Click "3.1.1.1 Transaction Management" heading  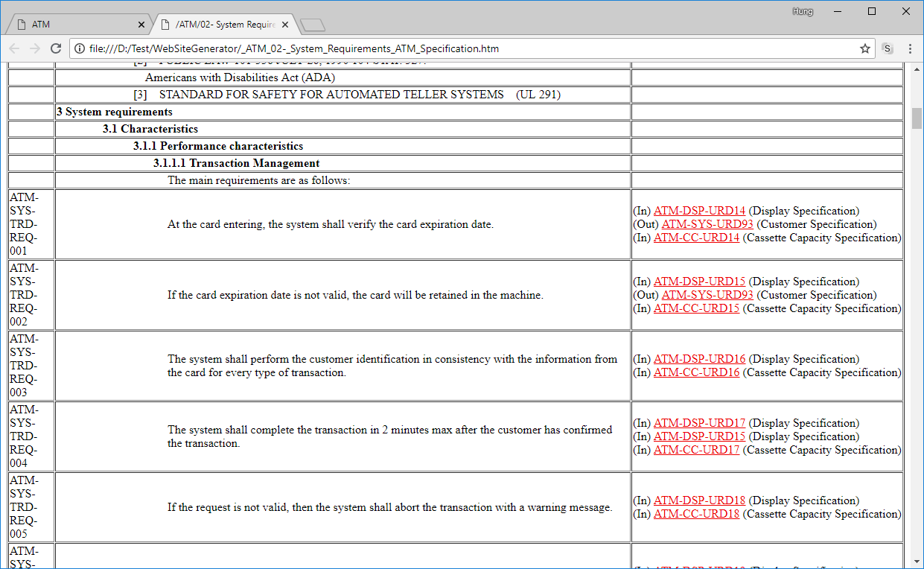point(237,163)
